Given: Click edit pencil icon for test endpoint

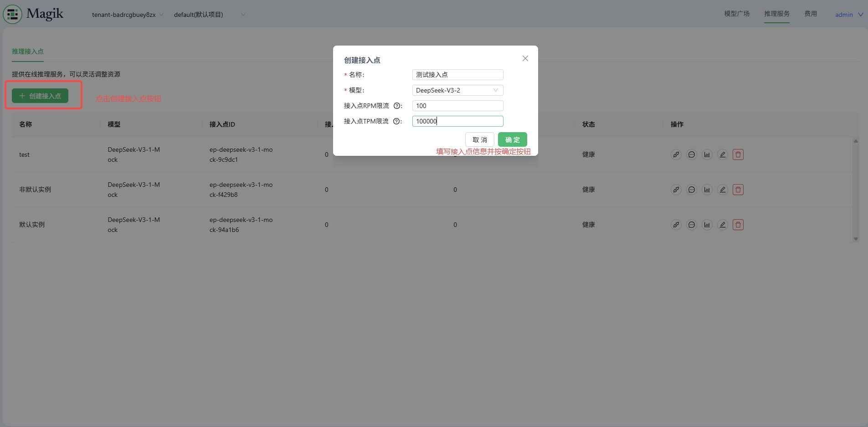Looking at the screenshot, I should [x=723, y=154].
